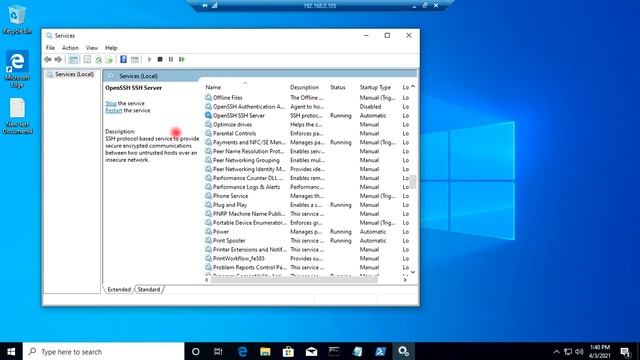Select the New Text Document desktop file
This screenshot has width=640, height=360.
pos(17,116)
